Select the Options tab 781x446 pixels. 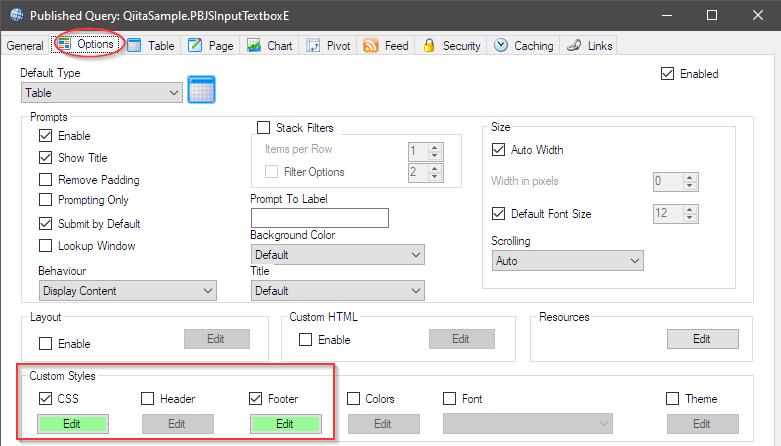[x=86, y=44]
